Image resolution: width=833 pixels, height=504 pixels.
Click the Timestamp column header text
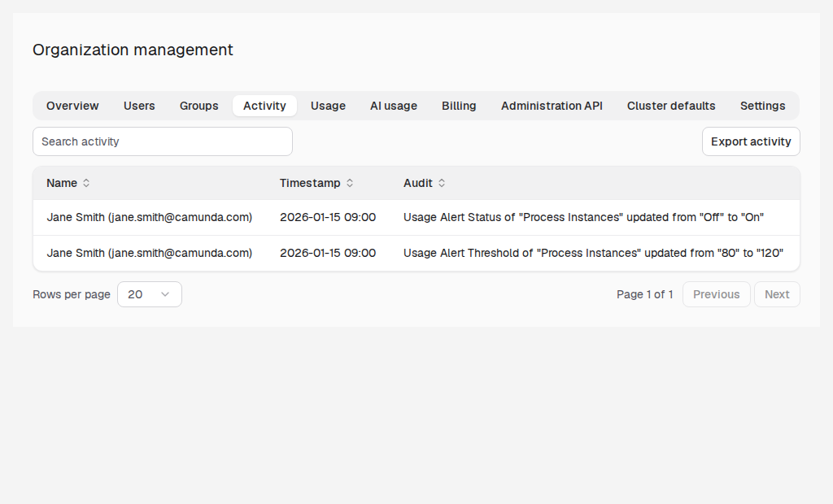pyautogui.click(x=310, y=183)
